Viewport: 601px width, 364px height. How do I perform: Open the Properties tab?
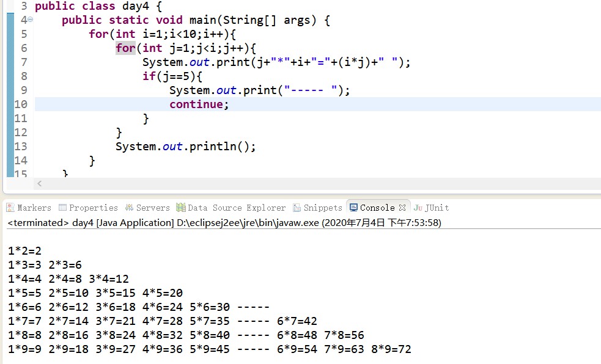point(88,208)
